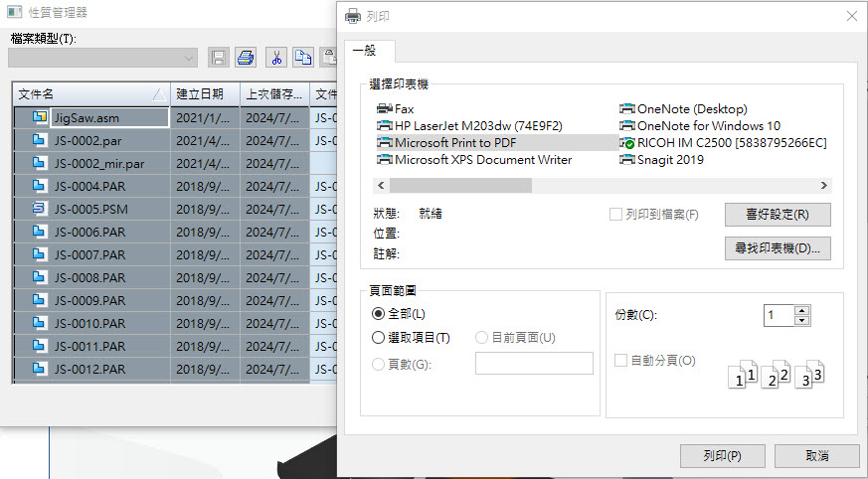Click the JS-0002_mir.par part icon
Image resolution: width=868 pixels, height=479 pixels.
click(39, 163)
